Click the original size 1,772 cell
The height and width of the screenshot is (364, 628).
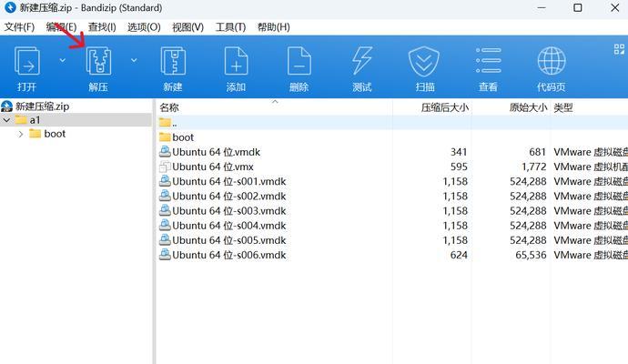(x=534, y=167)
